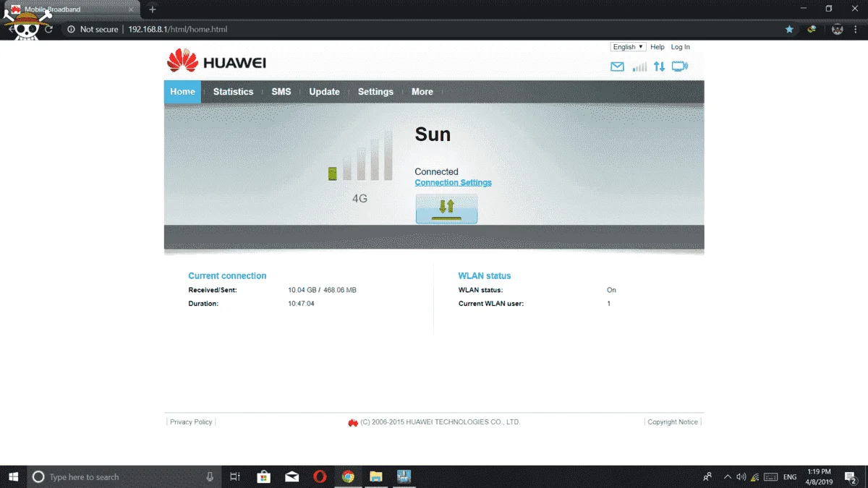This screenshot has height=488, width=868.
Task: Click the signal strength status icon in header
Action: click(x=639, y=67)
